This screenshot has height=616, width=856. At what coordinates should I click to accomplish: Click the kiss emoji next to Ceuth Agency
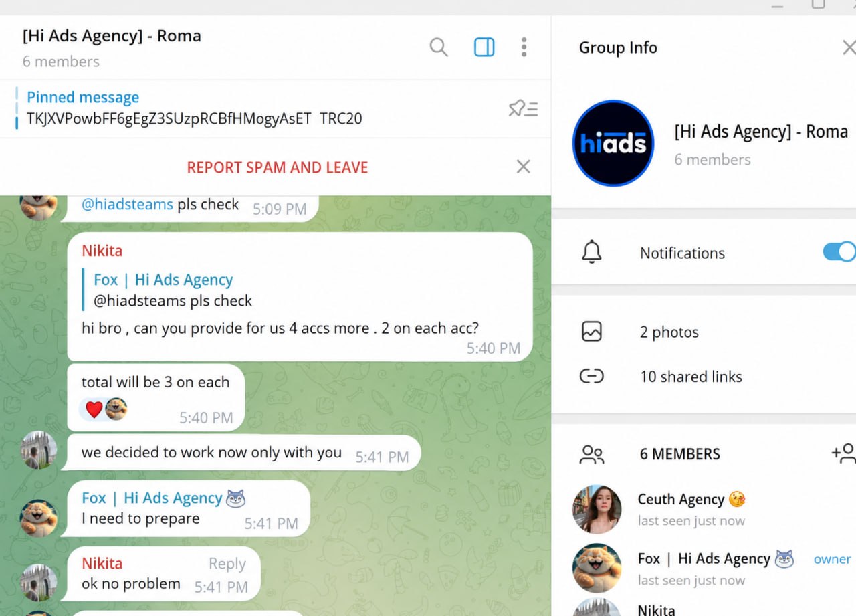pos(737,499)
